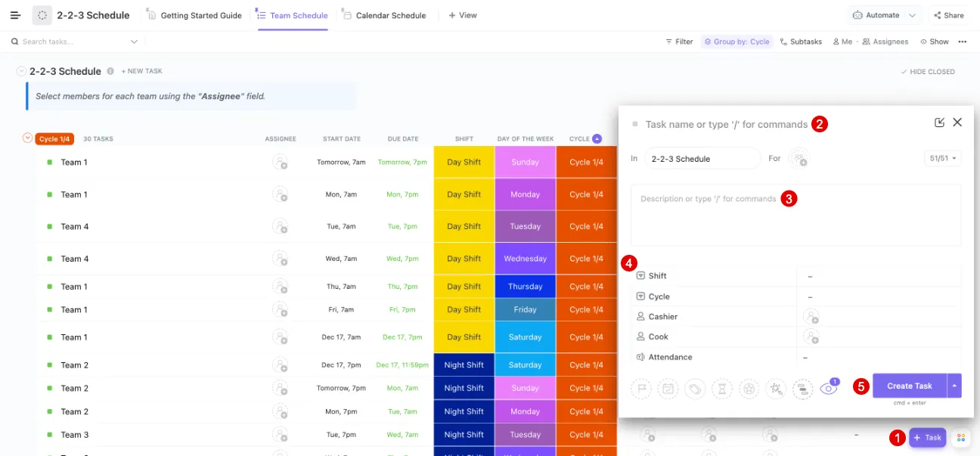The width and height of the screenshot is (980, 456).
Task: Click the Automate button
Action: (x=876, y=15)
